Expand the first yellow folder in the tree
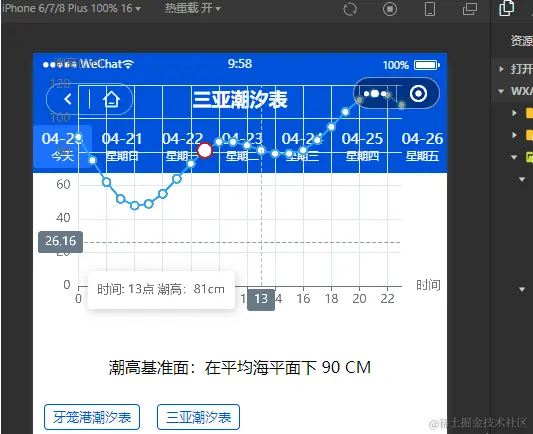533x434 pixels. coord(514,113)
